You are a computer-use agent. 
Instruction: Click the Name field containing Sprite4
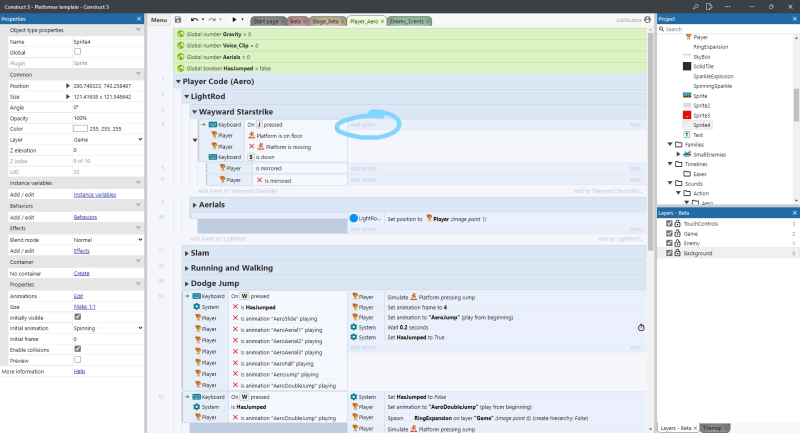pyautogui.click(x=108, y=42)
